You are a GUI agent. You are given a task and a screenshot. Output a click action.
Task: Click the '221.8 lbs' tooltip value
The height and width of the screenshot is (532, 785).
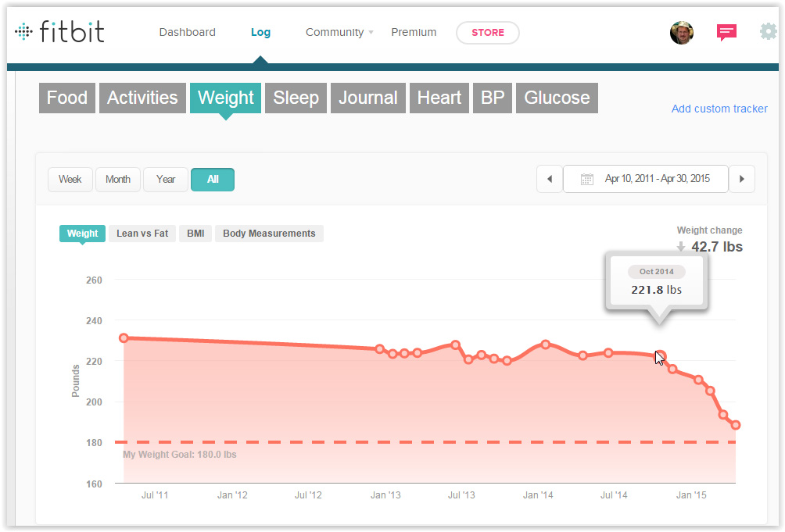[x=656, y=290]
